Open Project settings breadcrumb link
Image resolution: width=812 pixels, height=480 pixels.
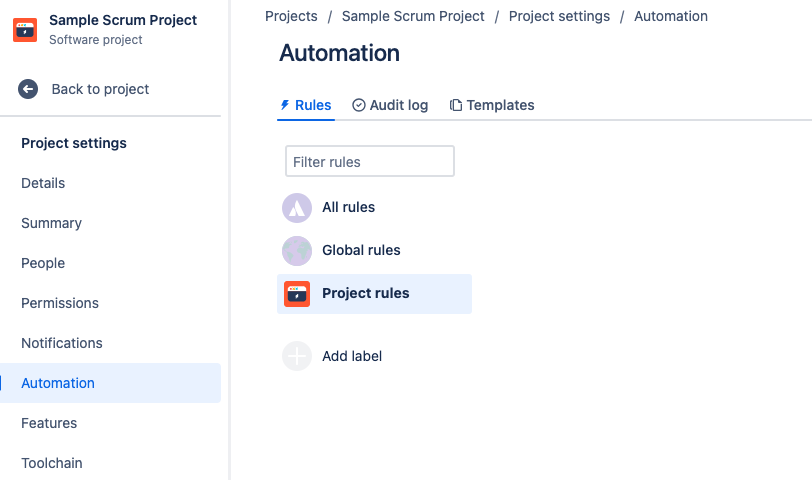[x=559, y=16]
